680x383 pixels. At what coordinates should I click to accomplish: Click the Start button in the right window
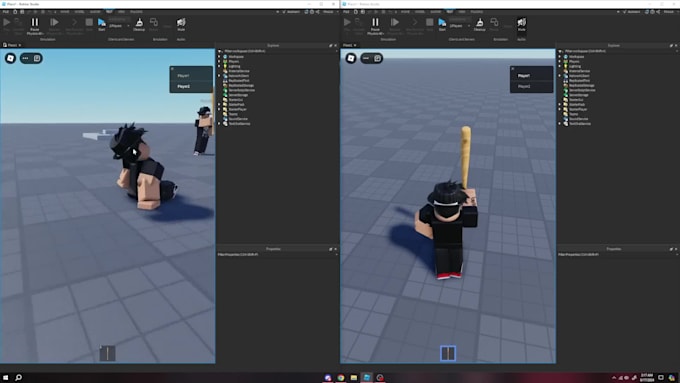click(x=442, y=24)
